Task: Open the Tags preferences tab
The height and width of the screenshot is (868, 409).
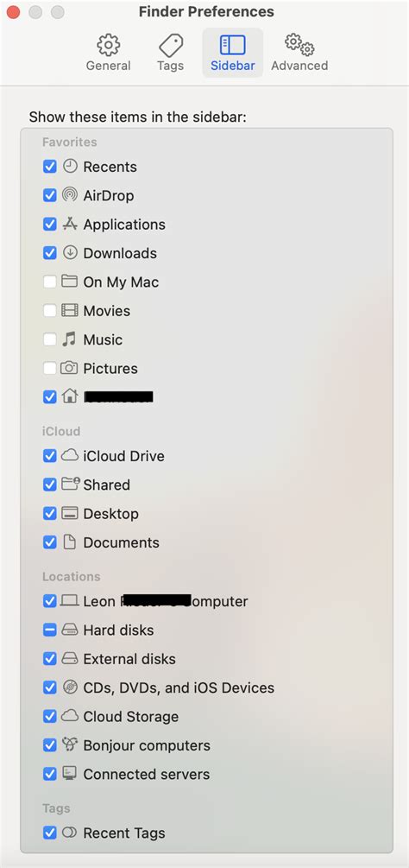Action: point(171,54)
